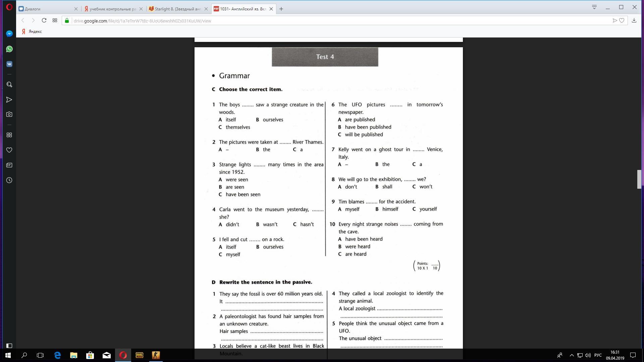
Task: Click the search icon in left sidebar
Action: 9,84
